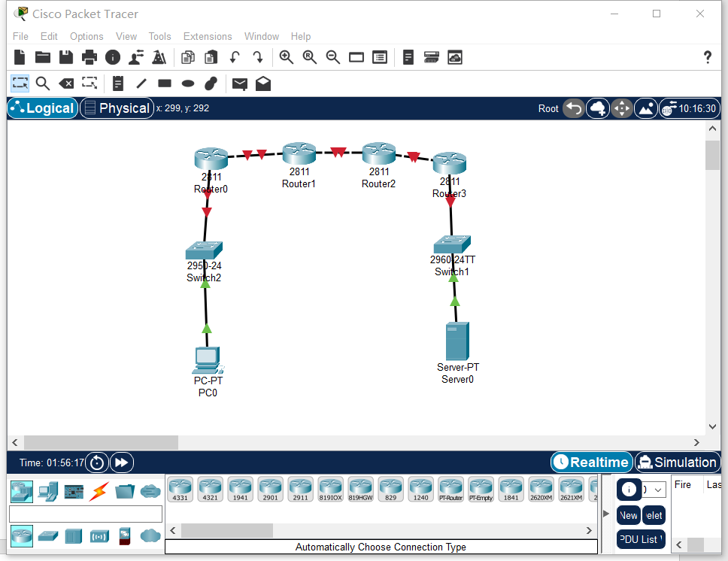Click the New scenario button
This screenshot has width=728, height=561.
(x=629, y=515)
